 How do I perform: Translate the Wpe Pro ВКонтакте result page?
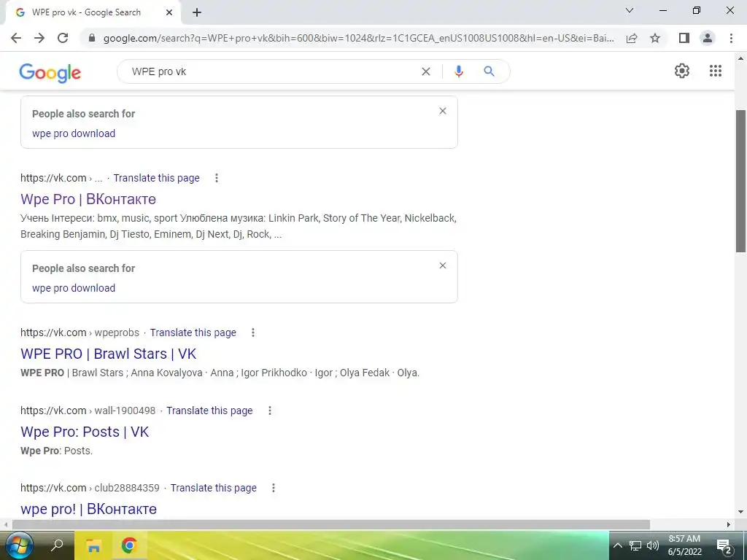click(156, 178)
